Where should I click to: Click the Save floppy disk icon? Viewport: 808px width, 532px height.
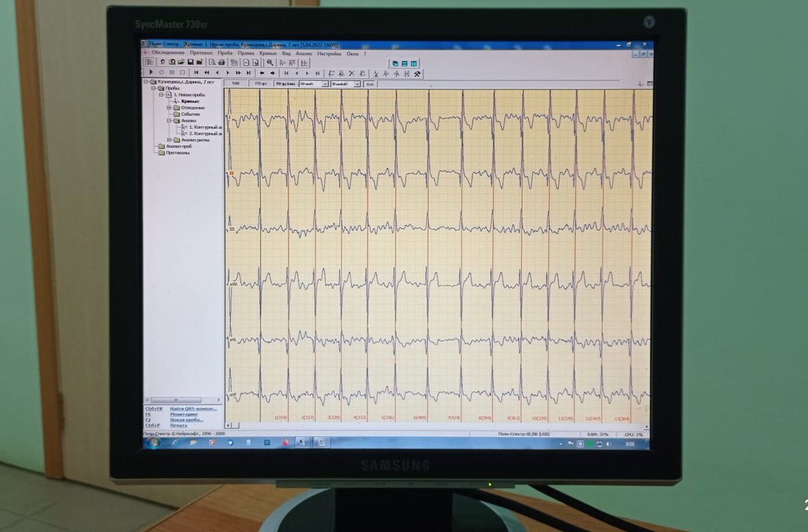coord(190,63)
